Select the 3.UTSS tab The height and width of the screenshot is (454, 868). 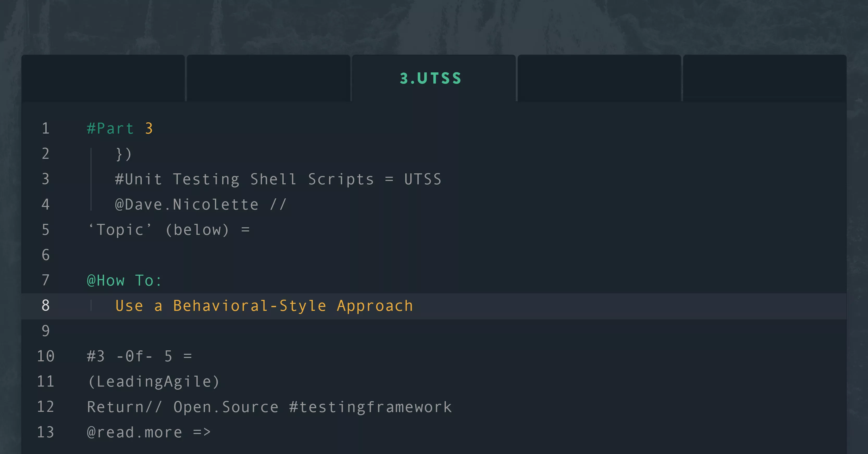(434, 78)
